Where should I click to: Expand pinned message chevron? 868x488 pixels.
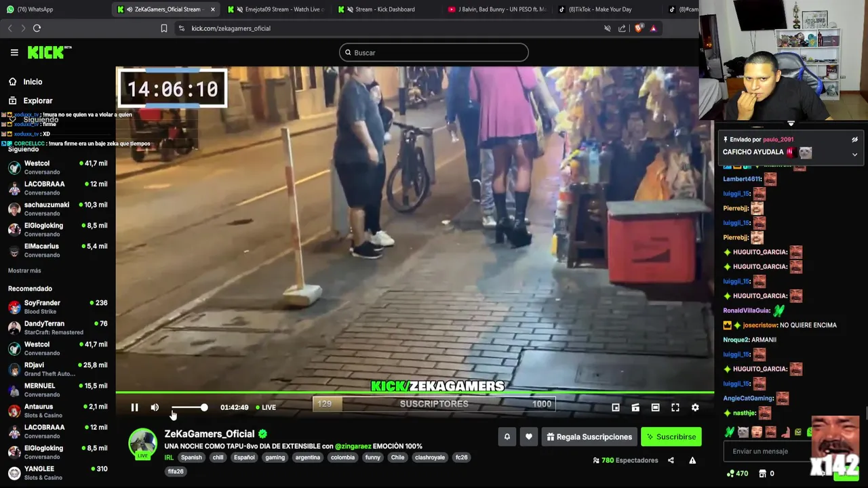(854, 155)
